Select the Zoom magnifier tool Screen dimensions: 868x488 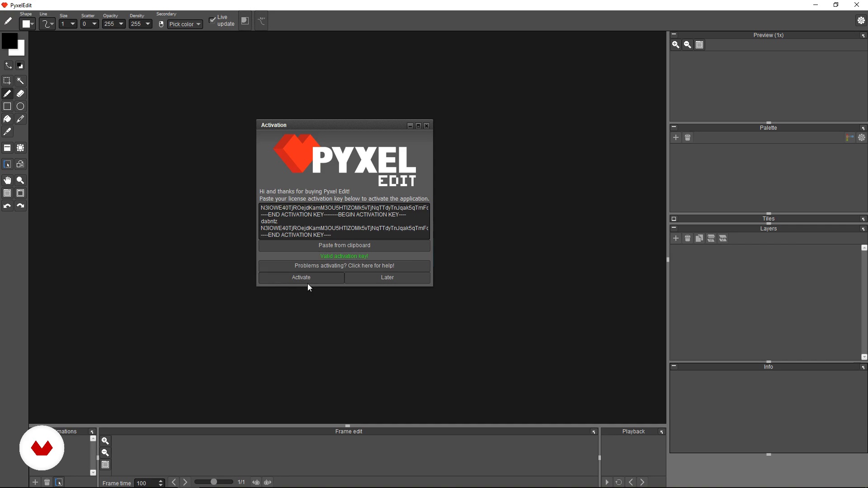coord(20,180)
